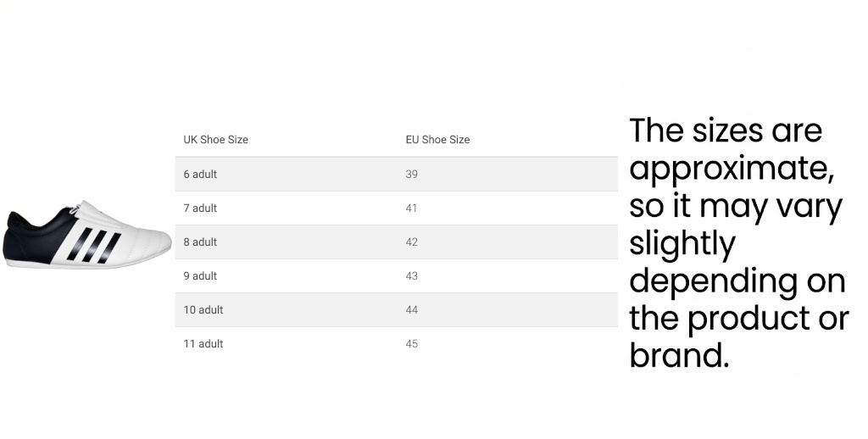Click the 9 adult row cell

click(200, 275)
